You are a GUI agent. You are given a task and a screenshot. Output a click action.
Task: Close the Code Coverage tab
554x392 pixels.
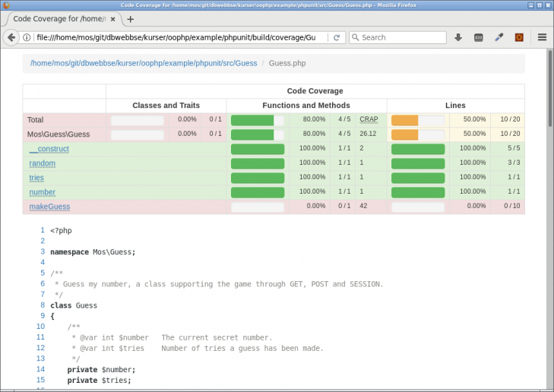[112, 19]
